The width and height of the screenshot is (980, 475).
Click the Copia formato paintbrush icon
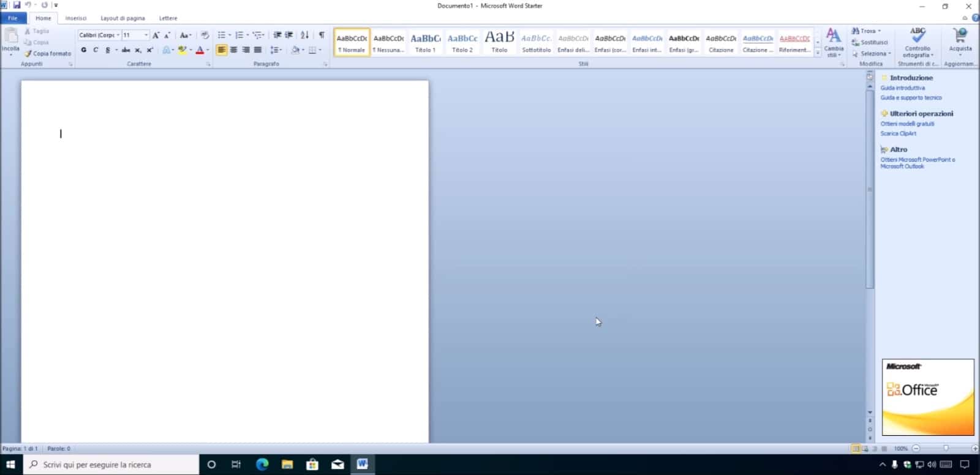click(x=28, y=54)
